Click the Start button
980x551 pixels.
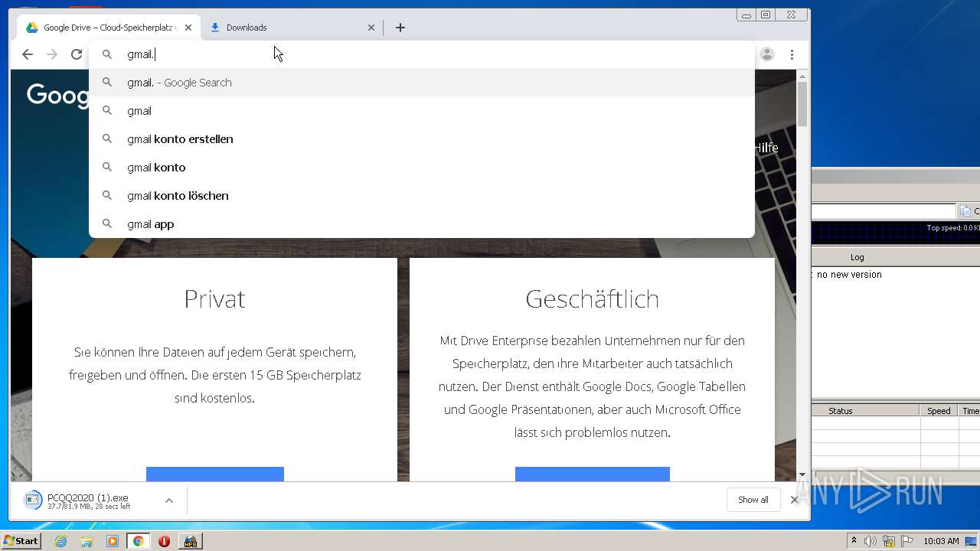click(21, 541)
